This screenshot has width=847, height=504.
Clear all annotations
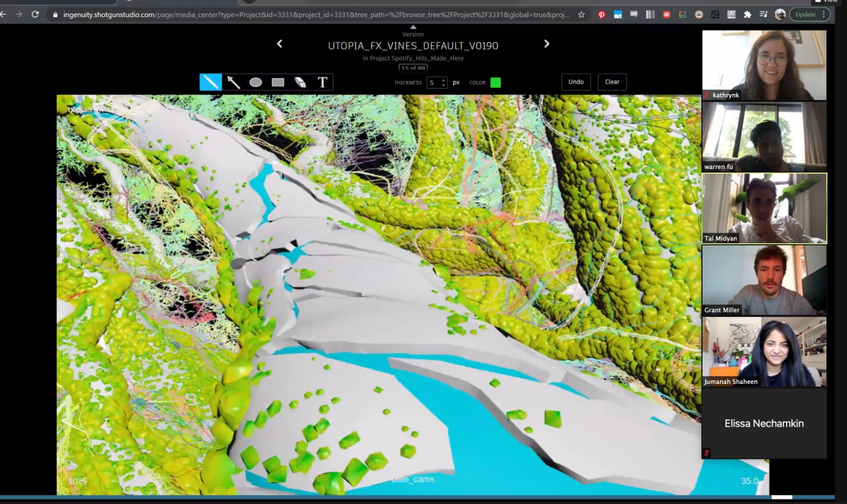(x=612, y=82)
